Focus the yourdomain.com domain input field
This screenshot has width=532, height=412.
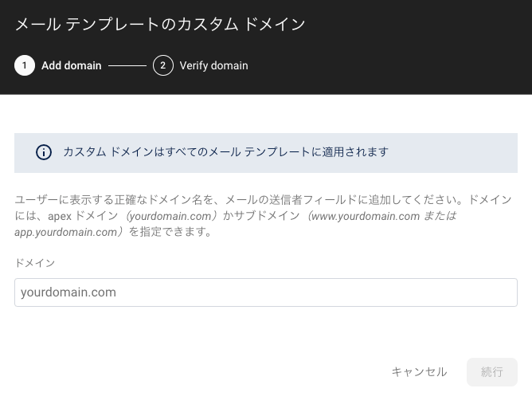[266, 292]
